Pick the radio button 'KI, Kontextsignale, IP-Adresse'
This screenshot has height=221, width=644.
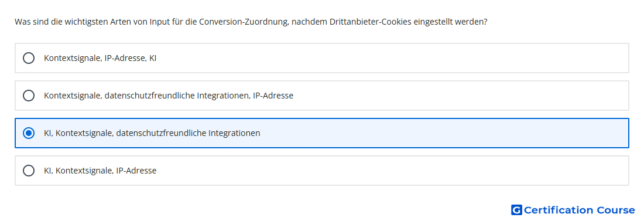click(29, 171)
